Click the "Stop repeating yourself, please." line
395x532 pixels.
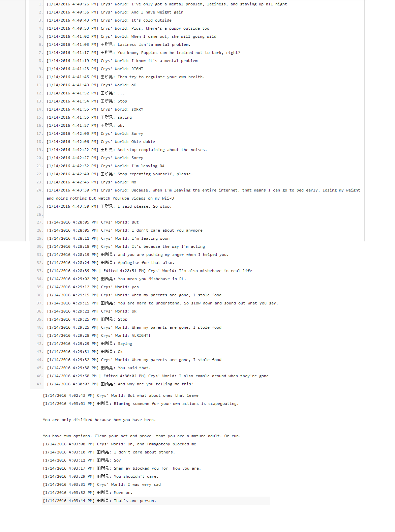120,174
